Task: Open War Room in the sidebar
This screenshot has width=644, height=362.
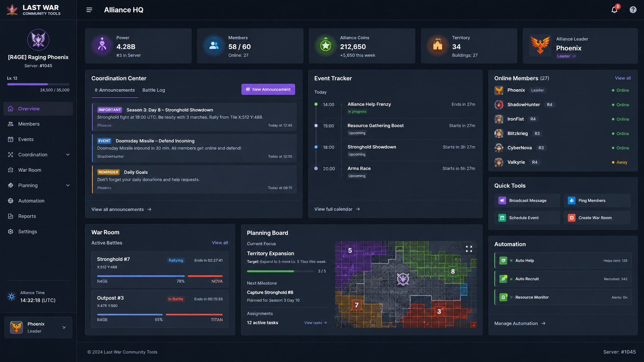Action: coord(38,170)
